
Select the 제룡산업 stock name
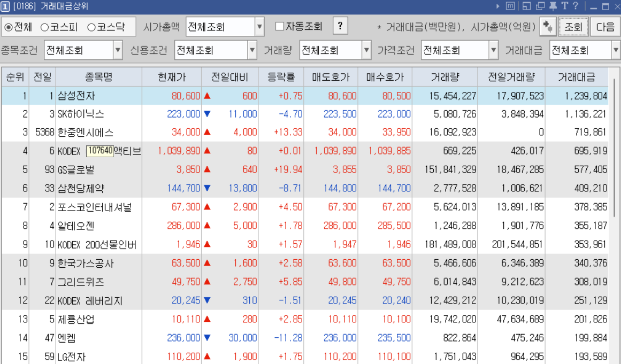point(76,319)
